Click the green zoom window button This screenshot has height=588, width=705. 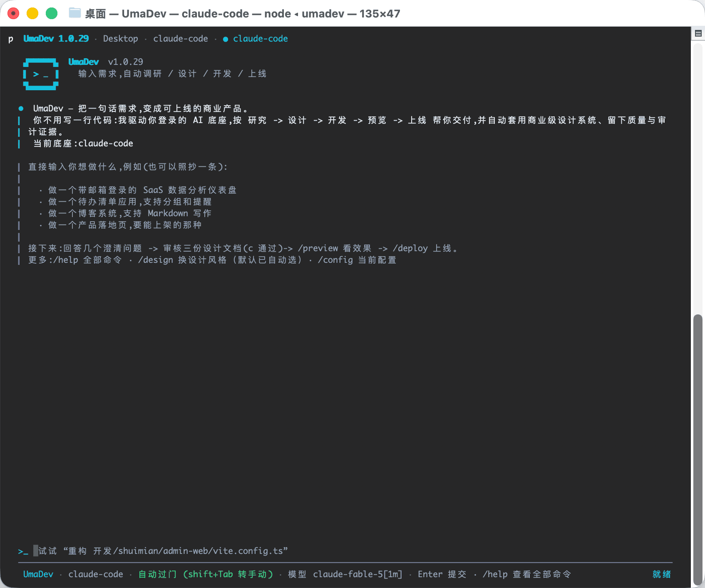point(52,13)
